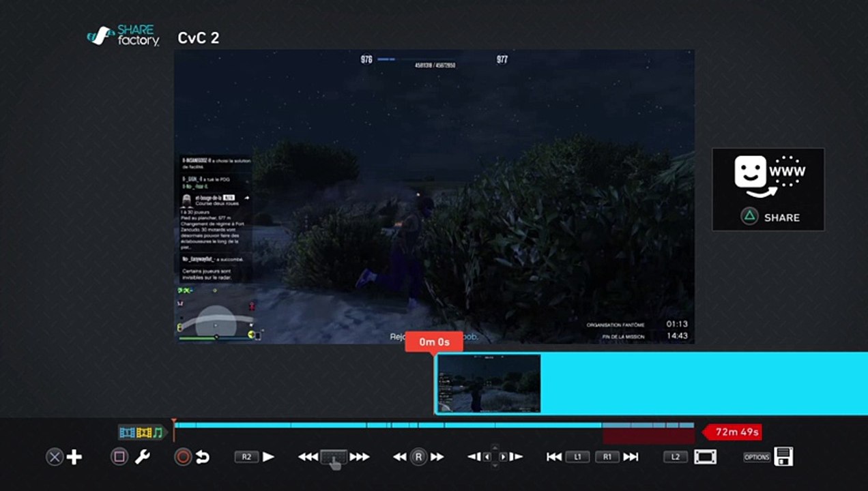This screenshot has width=868, height=491.
Task: Click the R2 play arrow
Action: click(x=269, y=457)
